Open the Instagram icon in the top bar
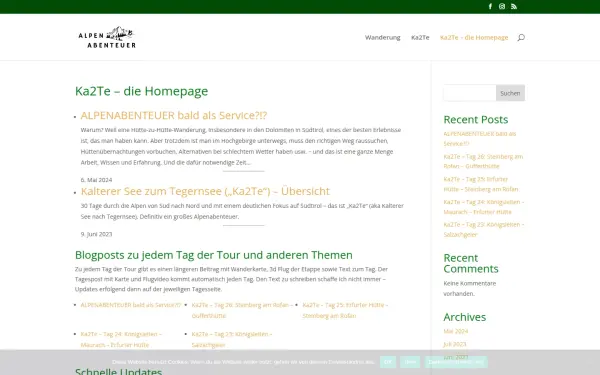 [x=502, y=7]
